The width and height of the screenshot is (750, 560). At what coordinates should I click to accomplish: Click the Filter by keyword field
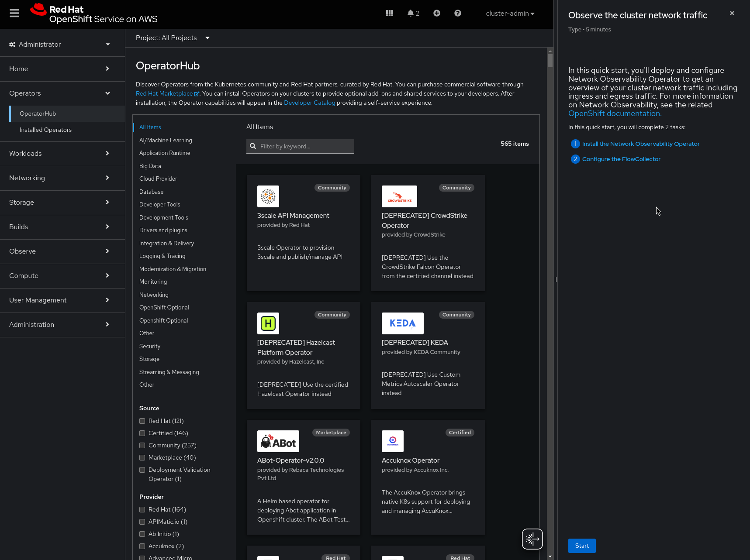(300, 146)
